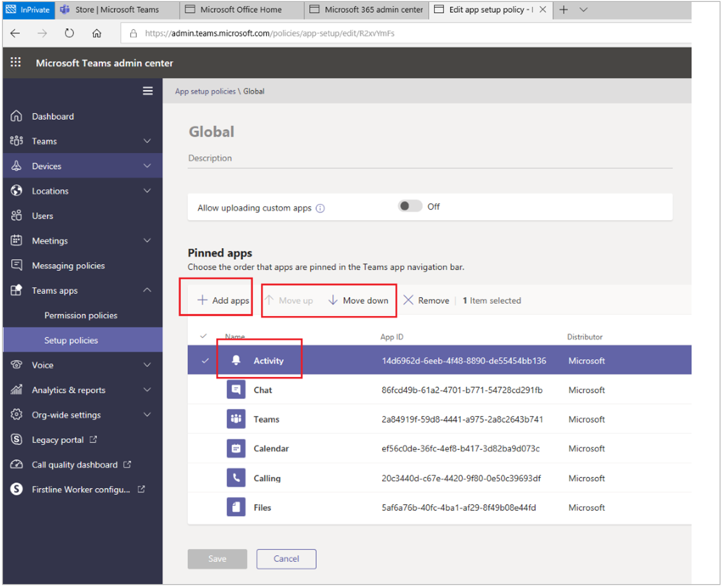The height and width of the screenshot is (588, 723).
Task: Toggle Allow uploading custom apps switch
Action: [x=410, y=206]
